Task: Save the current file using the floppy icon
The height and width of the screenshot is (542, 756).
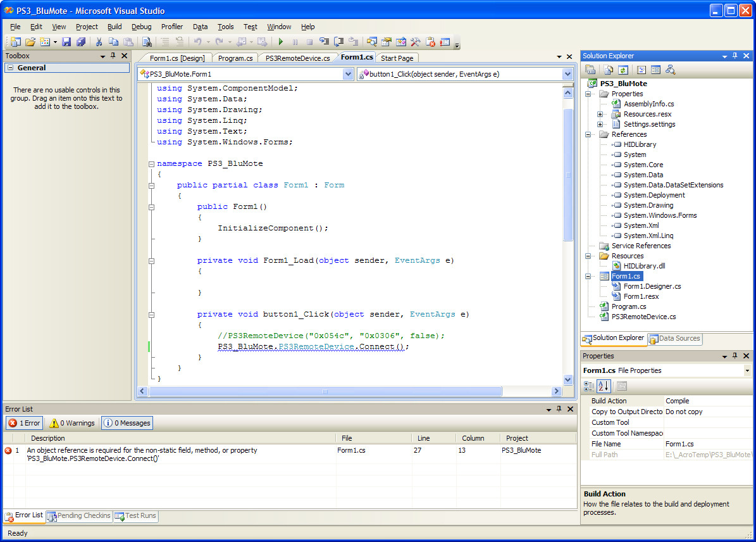Action: click(x=66, y=42)
